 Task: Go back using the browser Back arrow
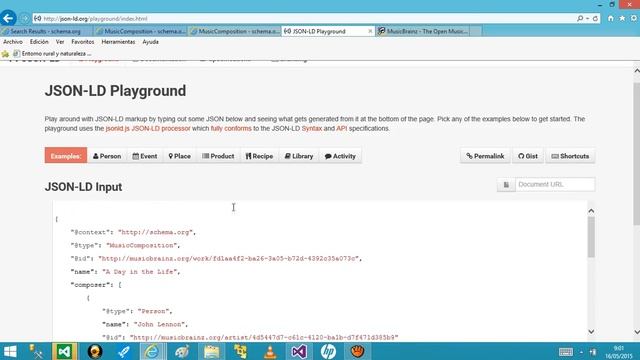click(x=8, y=18)
